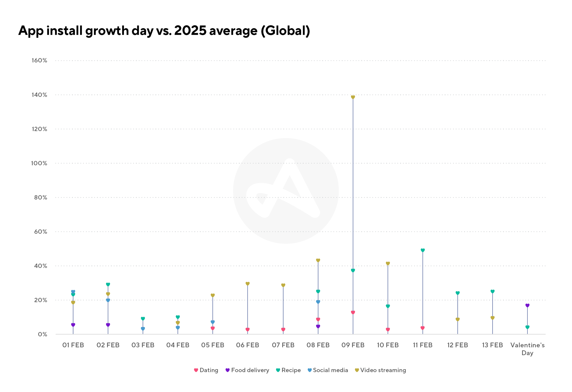The image size is (572, 392).
Task: Toggle the Dating legend entry
Action: [206, 370]
